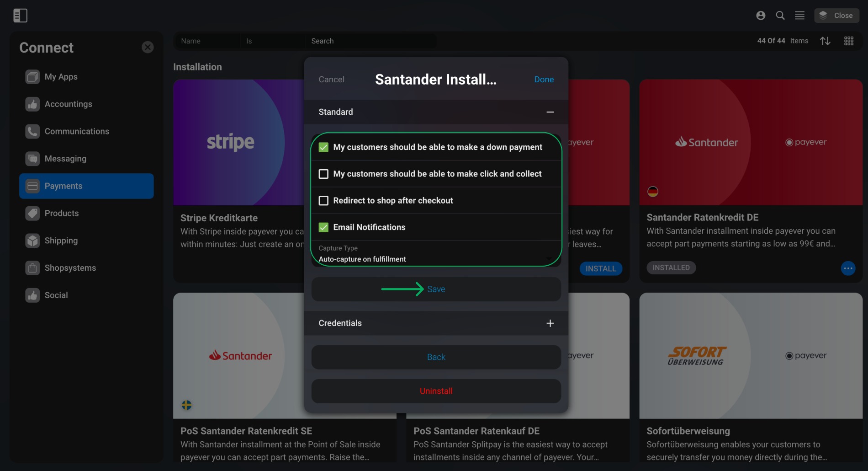Click the INSTALLED badge on Santander Ratenkredit DE

click(671, 268)
